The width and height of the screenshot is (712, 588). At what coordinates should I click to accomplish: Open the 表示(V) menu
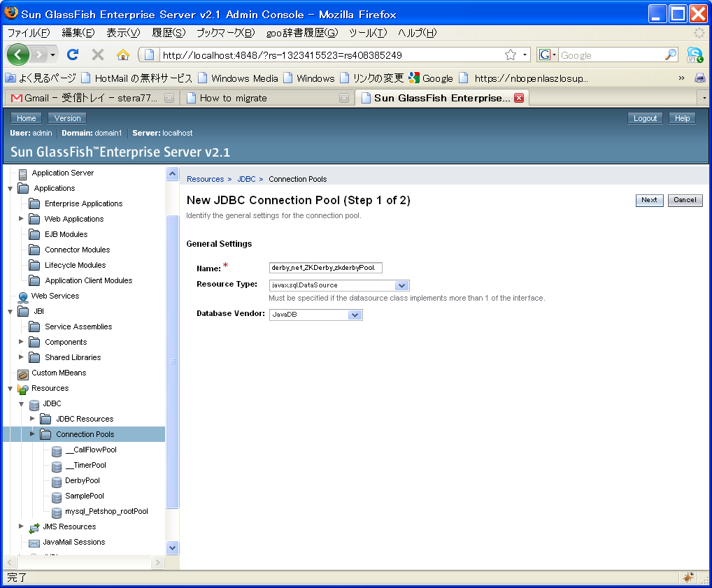click(123, 33)
